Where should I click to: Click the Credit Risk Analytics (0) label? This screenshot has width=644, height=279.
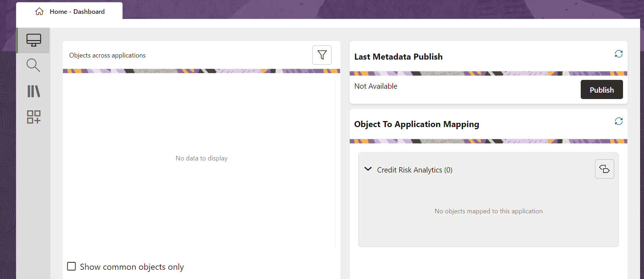[415, 170]
